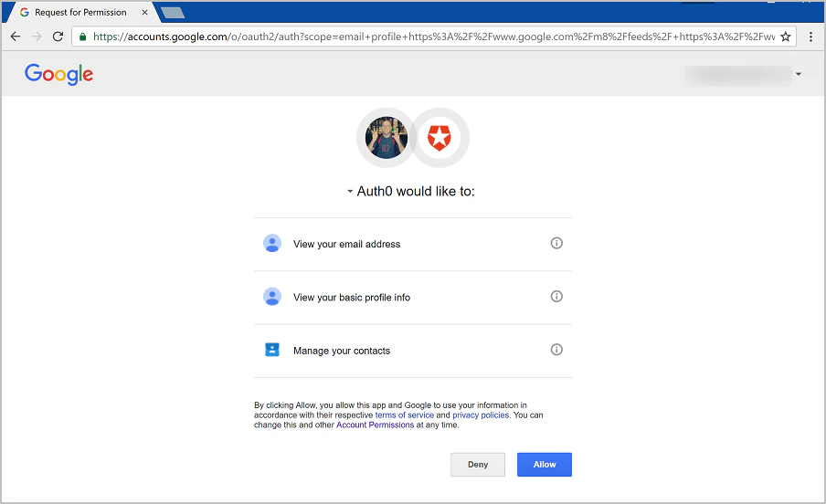The image size is (826, 504).
Task: Click the blurred account email in header
Action: coord(737,75)
